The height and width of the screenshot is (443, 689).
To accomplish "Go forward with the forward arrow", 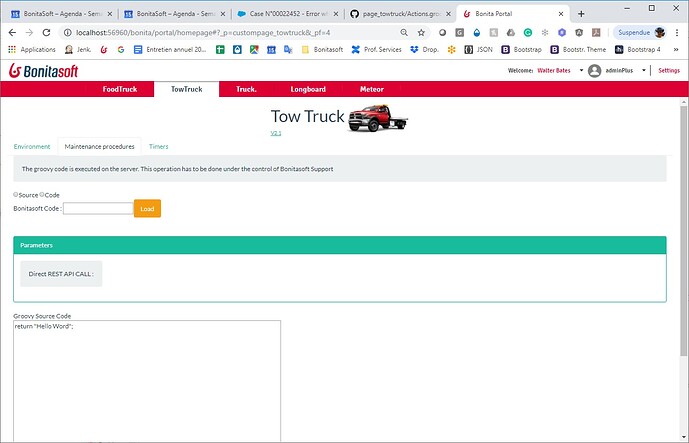I will (x=29, y=33).
